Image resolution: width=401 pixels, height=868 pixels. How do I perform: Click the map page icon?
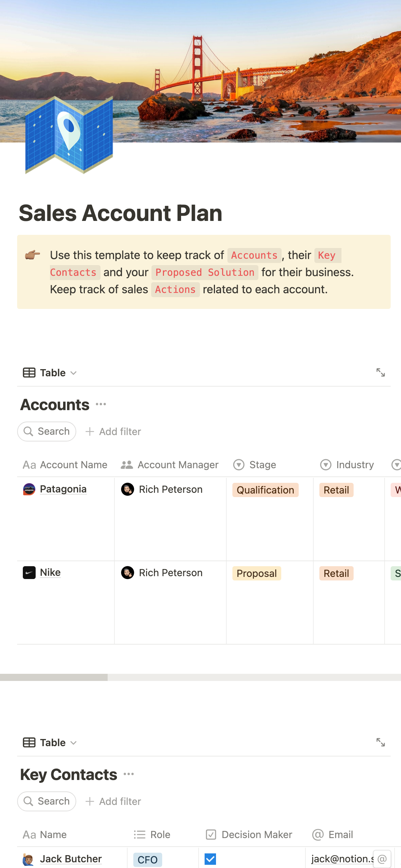click(x=69, y=135)
